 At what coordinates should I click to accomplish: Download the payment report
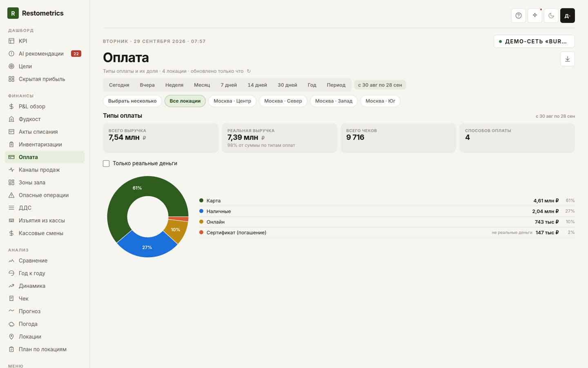[568, 59]
